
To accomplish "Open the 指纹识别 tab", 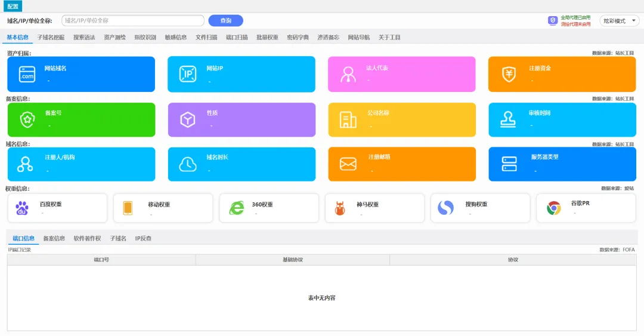I will (145, 37).
